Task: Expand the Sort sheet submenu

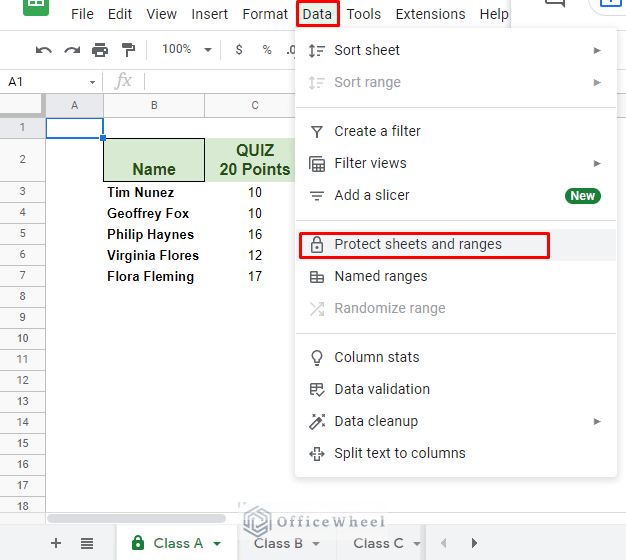Action: click(455, 50)
